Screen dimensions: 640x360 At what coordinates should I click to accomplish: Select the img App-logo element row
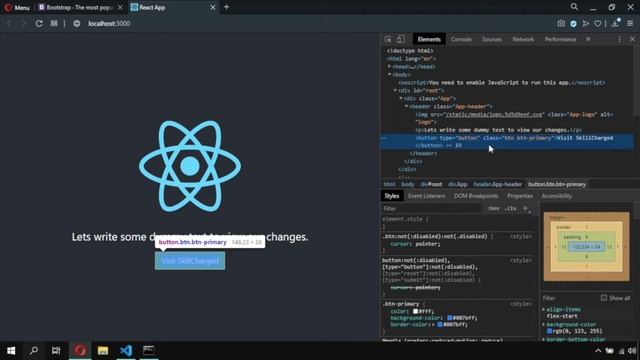click(507, 118)
